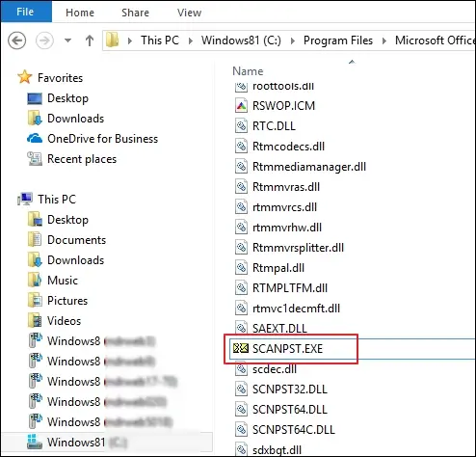Click the Pictures folder icon
476x457 pixels.
[35, 300]
